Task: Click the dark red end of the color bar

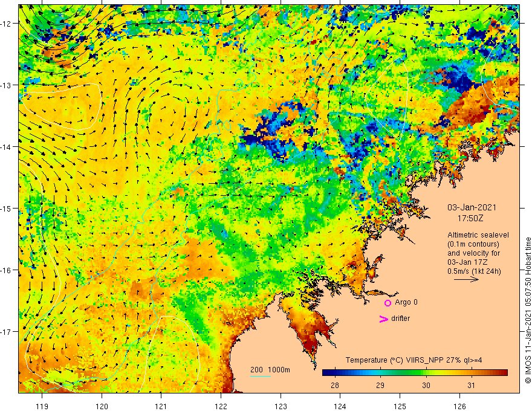Action: 504,373
